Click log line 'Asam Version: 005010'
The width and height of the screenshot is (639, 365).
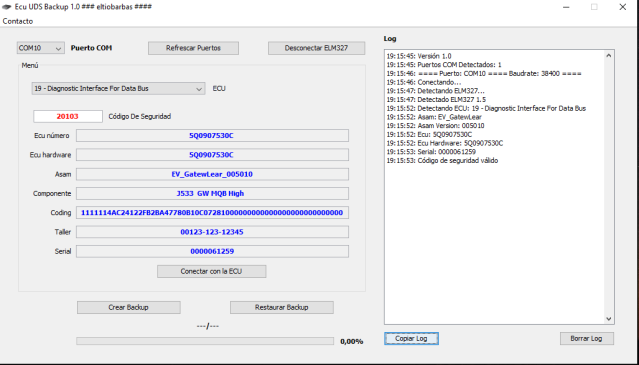pos(435,125)
